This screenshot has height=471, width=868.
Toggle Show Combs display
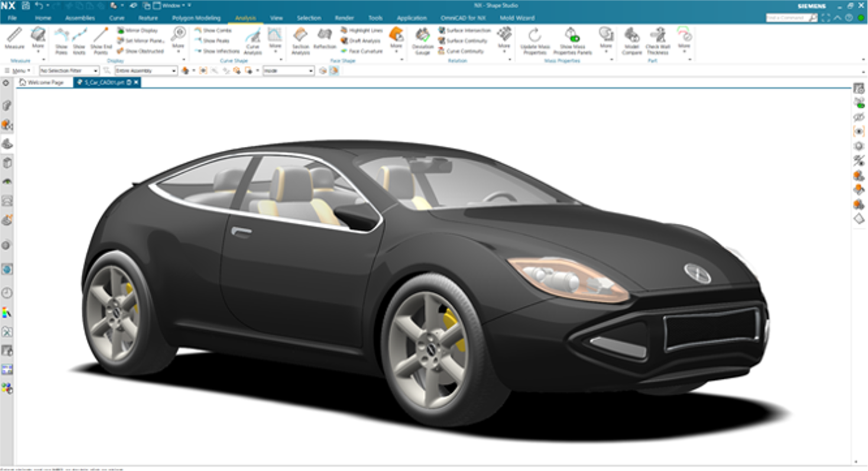tap(213, 30)
